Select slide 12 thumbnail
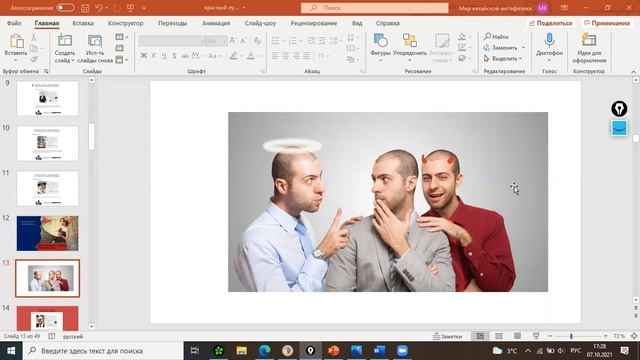Viewport: 640px width, 360px height. 47,233
